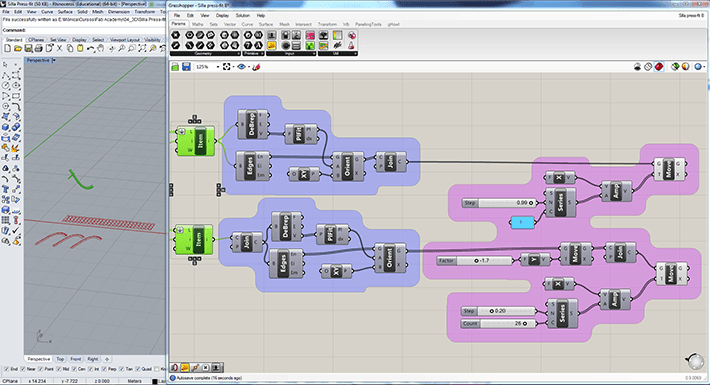
Task: Click the Rhino Cut scissors icon
Action: click(59, 48)
